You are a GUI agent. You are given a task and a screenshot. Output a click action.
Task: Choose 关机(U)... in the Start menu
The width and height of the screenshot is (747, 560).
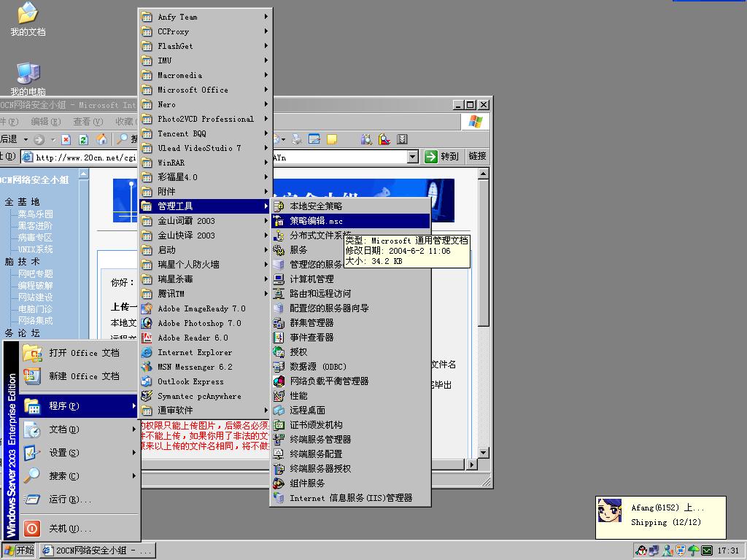tap(80, 529)
